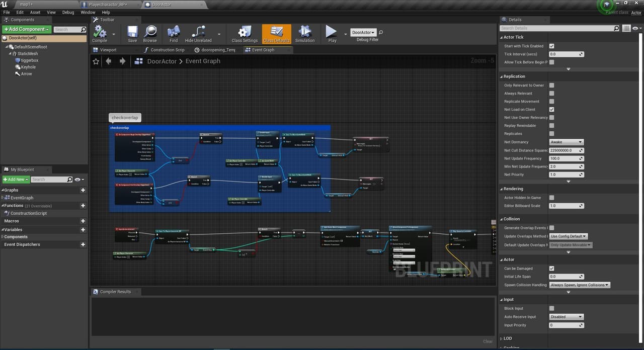This screenshot has height=350, width=644.
Task: Collapse the Functions section
Action: tap(3, 206)
